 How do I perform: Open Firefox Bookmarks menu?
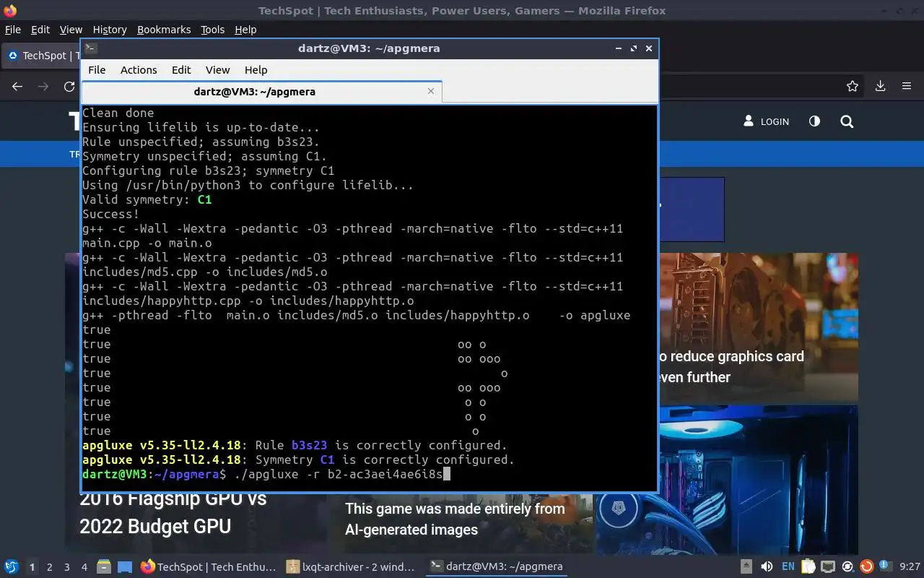coord(164,30)
